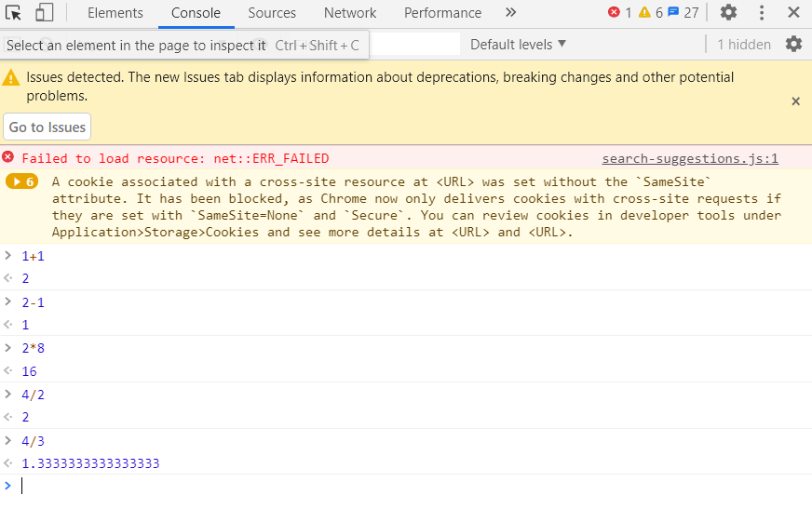Click the '4/2' console input entry
812x509 pixels.
coord(34,395)
